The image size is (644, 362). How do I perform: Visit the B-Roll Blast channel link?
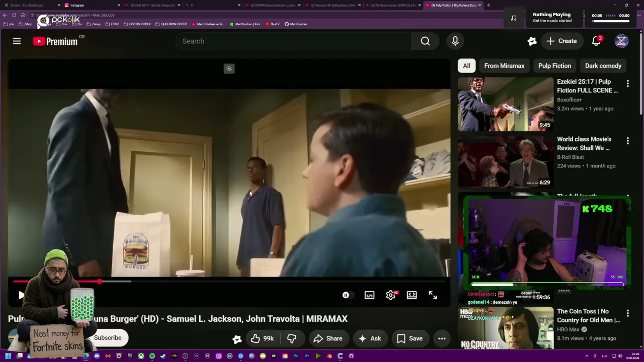[571, 157]
